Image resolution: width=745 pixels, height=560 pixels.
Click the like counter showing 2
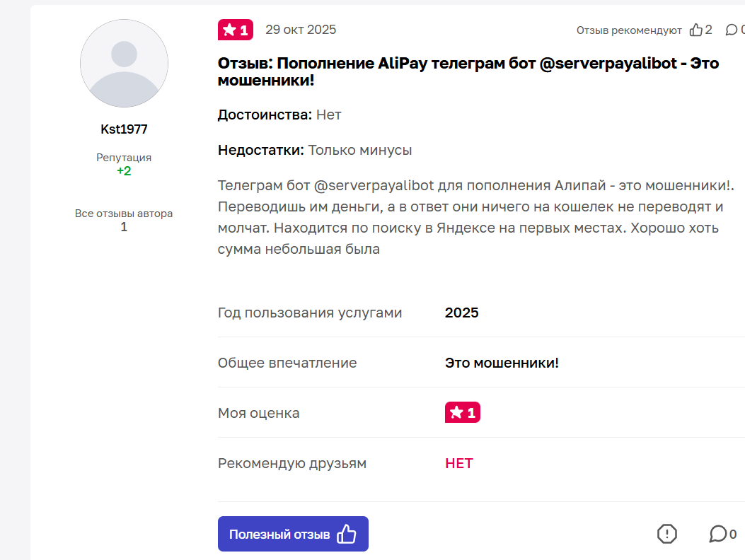(x=708, y=30)
